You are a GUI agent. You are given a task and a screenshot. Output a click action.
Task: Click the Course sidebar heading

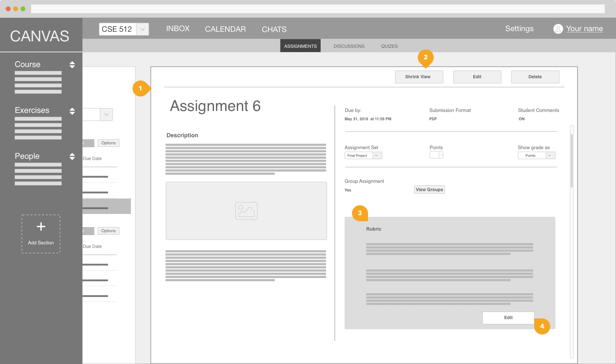click(x=28, y=64)
